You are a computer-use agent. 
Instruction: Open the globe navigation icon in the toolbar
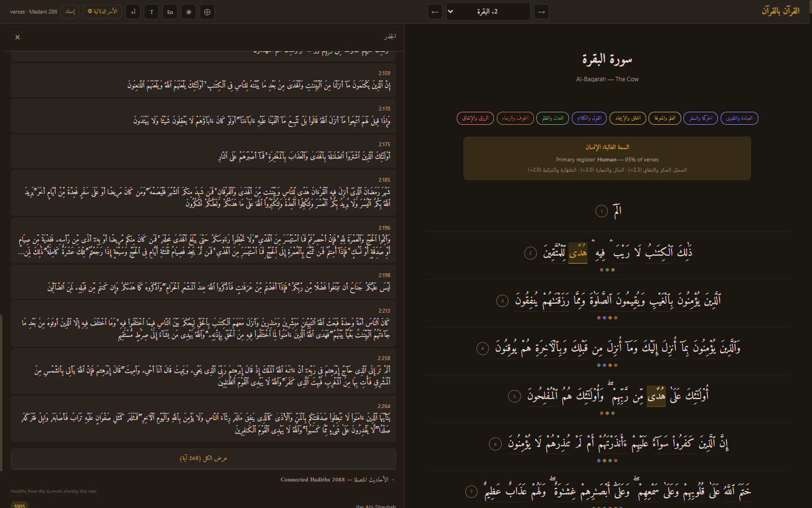207,11
